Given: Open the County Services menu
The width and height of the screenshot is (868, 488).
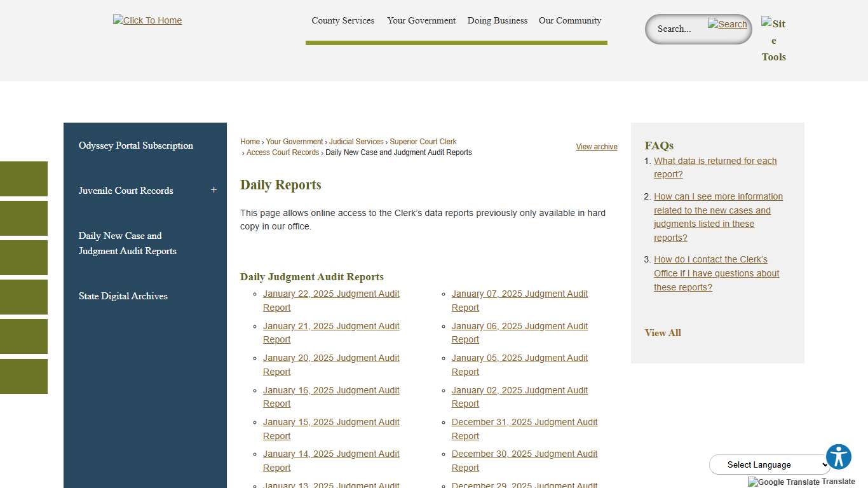Looking at the screenshot, I should [342, 20].
